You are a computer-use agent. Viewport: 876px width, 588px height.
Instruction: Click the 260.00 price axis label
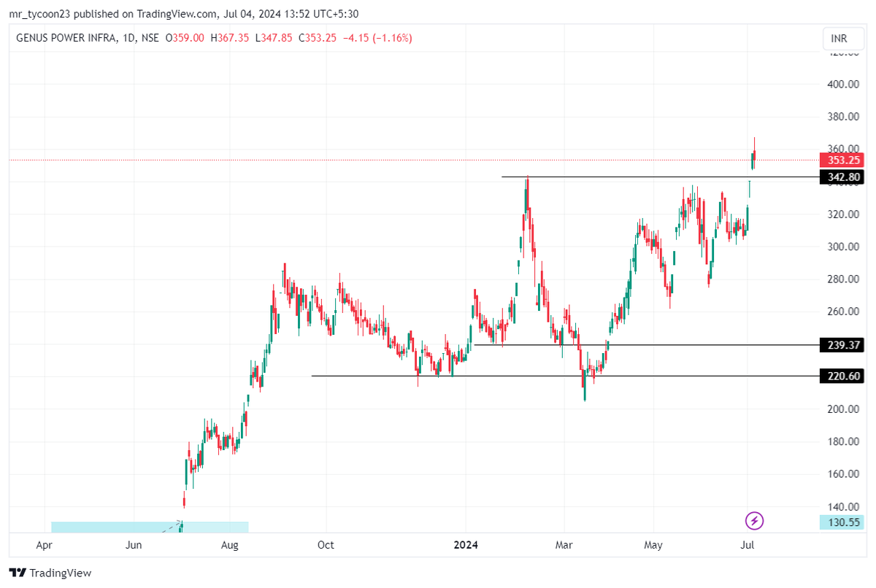pos(842,312)
